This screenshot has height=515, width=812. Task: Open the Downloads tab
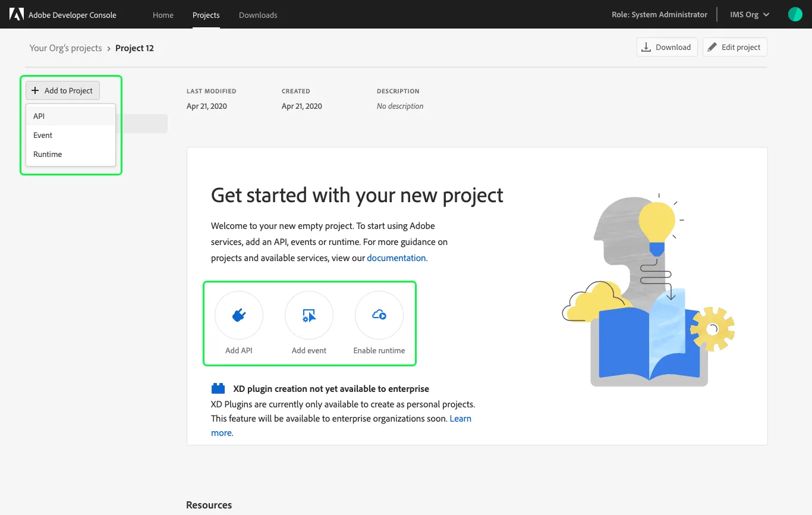258,15
